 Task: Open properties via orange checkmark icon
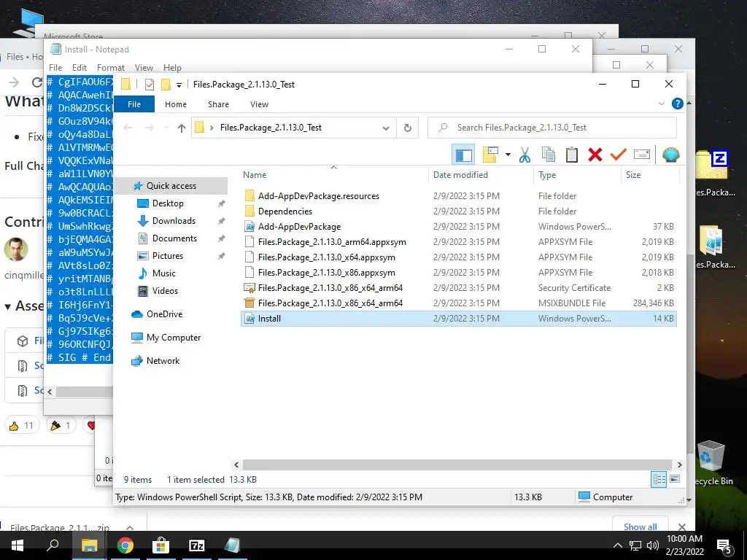[619, 155]
